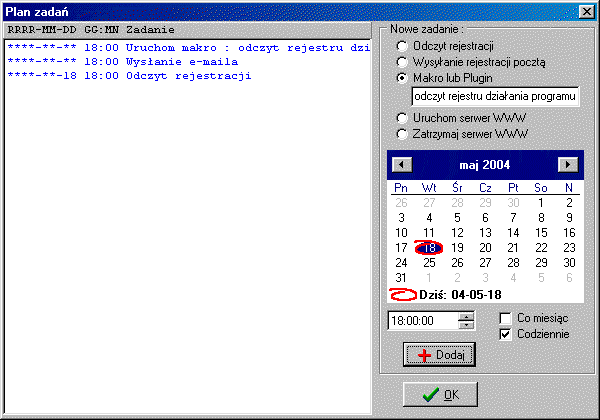600x420 pixels.
Task: Click the 18:00:00 time input field
Action: tap(422, 321)
